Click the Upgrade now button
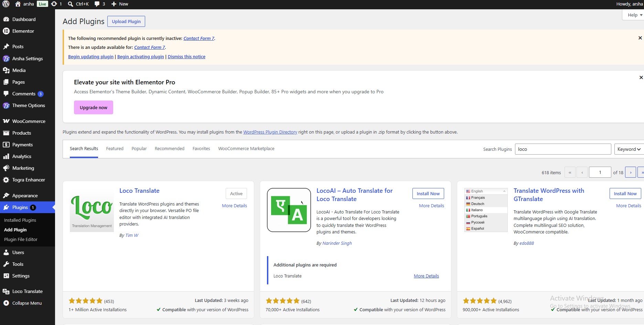644x325 pixels. click(x=94, y=107)
